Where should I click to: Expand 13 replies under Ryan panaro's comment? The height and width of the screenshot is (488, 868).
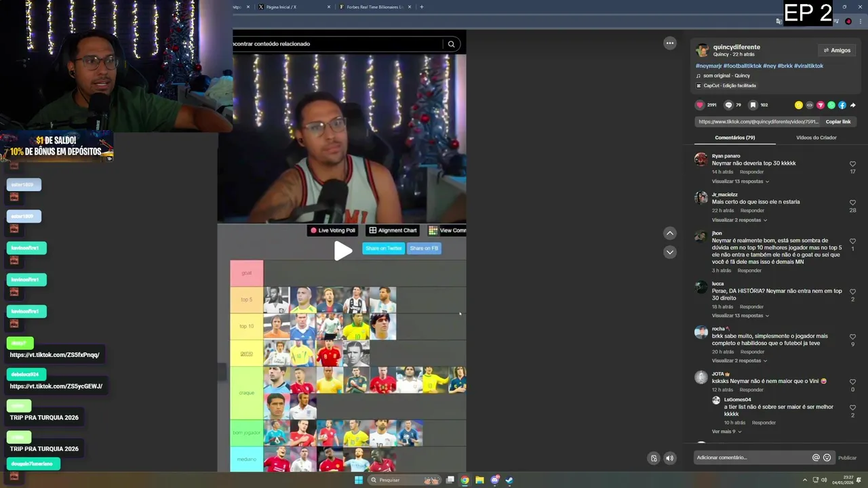click(x=741, y=182)
